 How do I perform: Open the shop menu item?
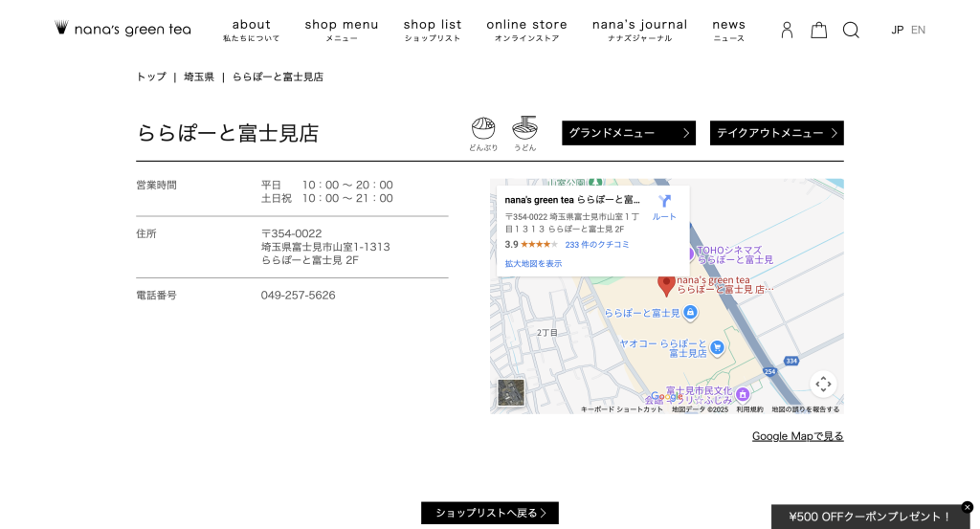point(342,30)
